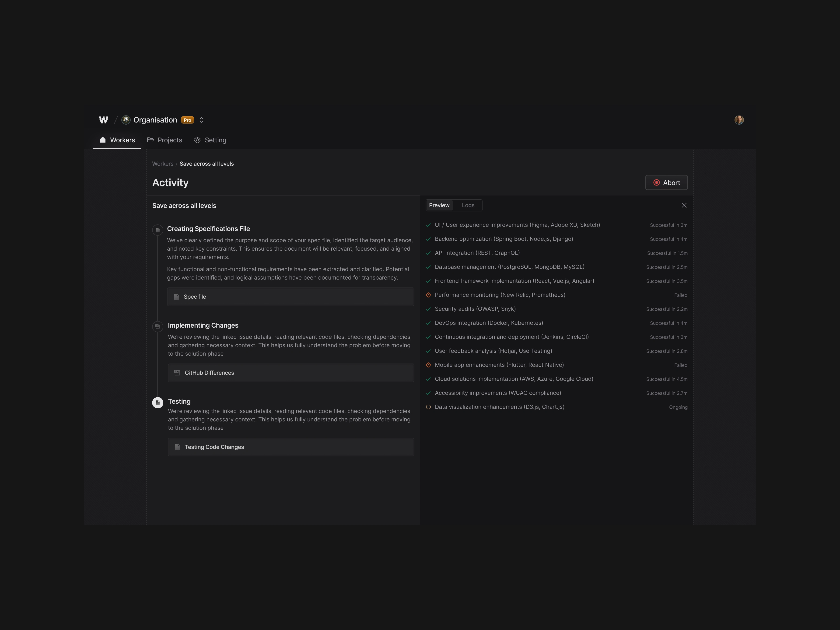Open the user profile avatar
Viewport: 840px width, 630px height.
(x=738, y=120)
